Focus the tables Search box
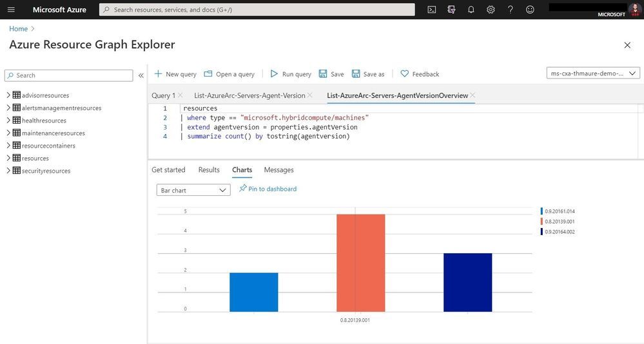The image size is (644, 344). coord(68,75)
